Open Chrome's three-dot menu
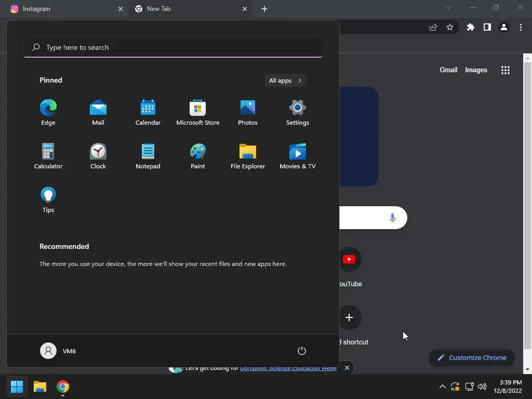532x399 pixels. [521, 27]
